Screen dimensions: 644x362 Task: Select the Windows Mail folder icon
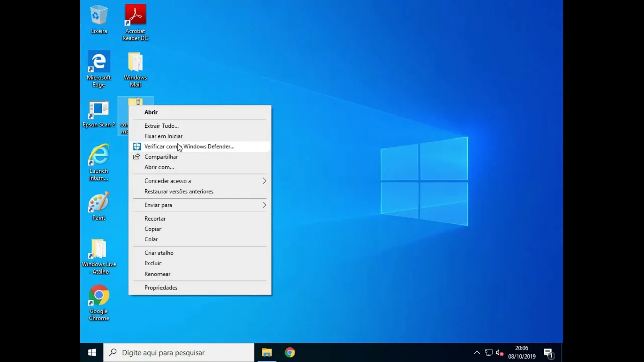point(135,69)
